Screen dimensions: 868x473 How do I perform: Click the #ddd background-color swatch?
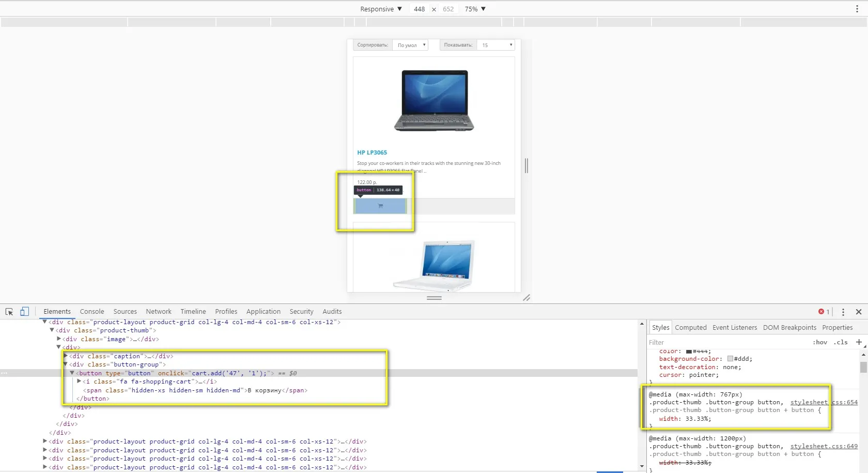730,359
